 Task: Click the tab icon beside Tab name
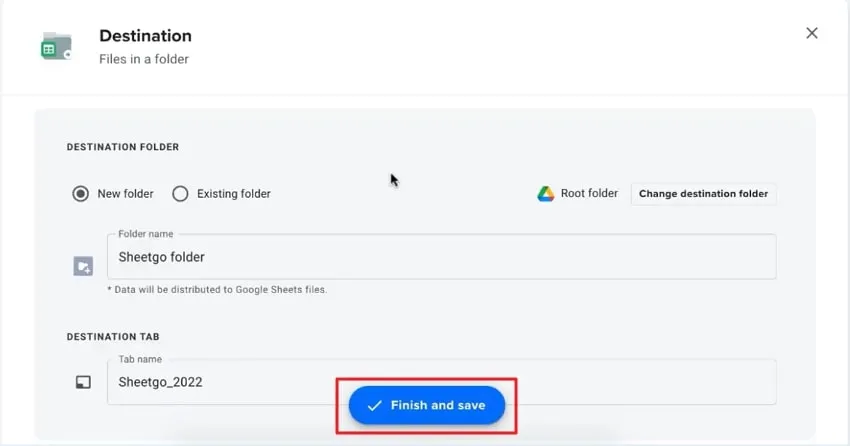point(83,382)
